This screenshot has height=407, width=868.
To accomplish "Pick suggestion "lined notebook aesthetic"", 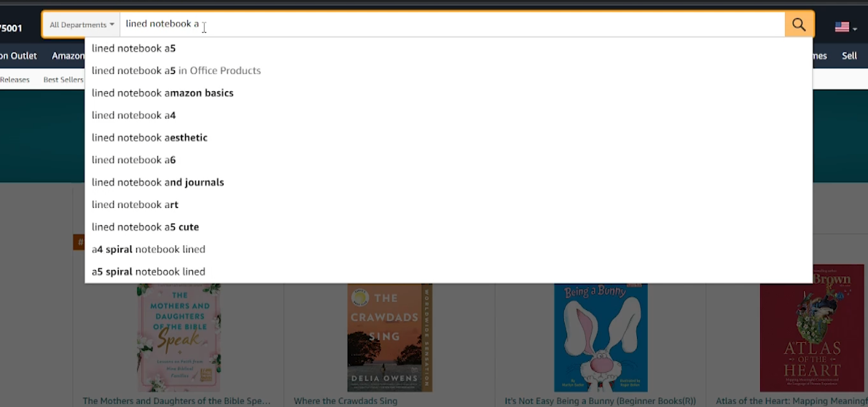I will [448, 137].
